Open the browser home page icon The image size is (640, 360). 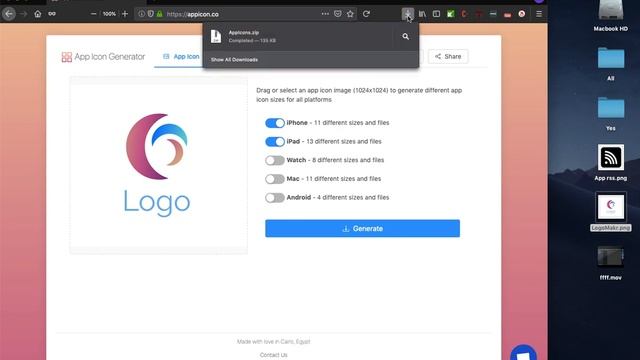pos(38,14)
